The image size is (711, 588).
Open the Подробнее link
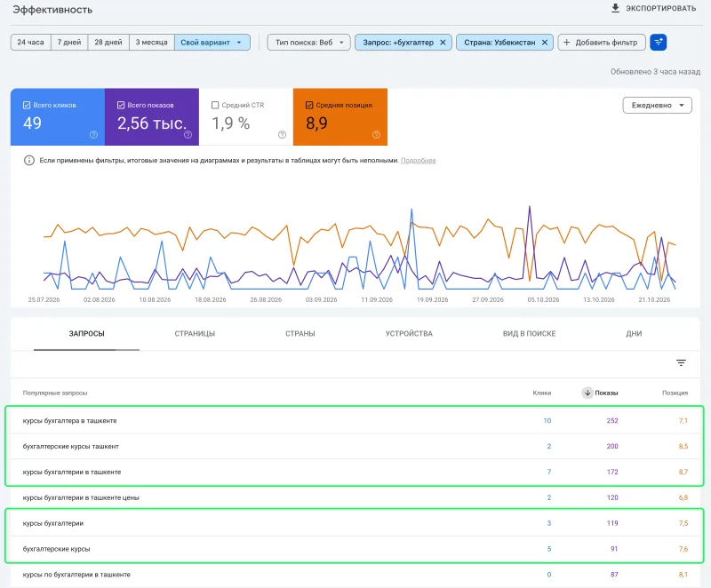point(418,161)
